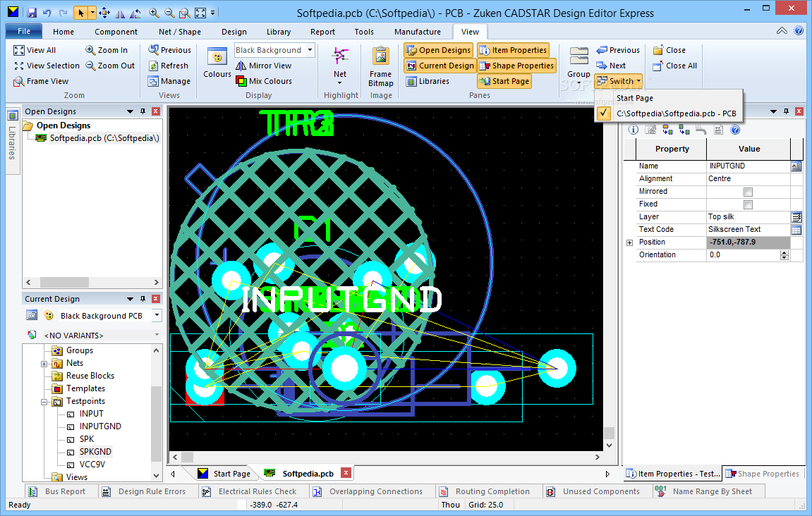Expand the Position property row
Viewport: 812px width, 516px height.
coord(630,242)
